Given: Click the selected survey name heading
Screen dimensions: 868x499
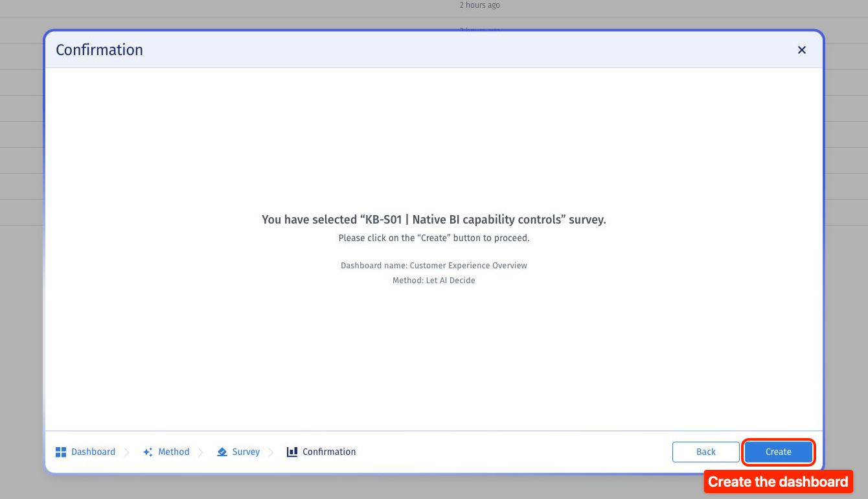Looking at the screenshot, I should click(x=434, y=220).
